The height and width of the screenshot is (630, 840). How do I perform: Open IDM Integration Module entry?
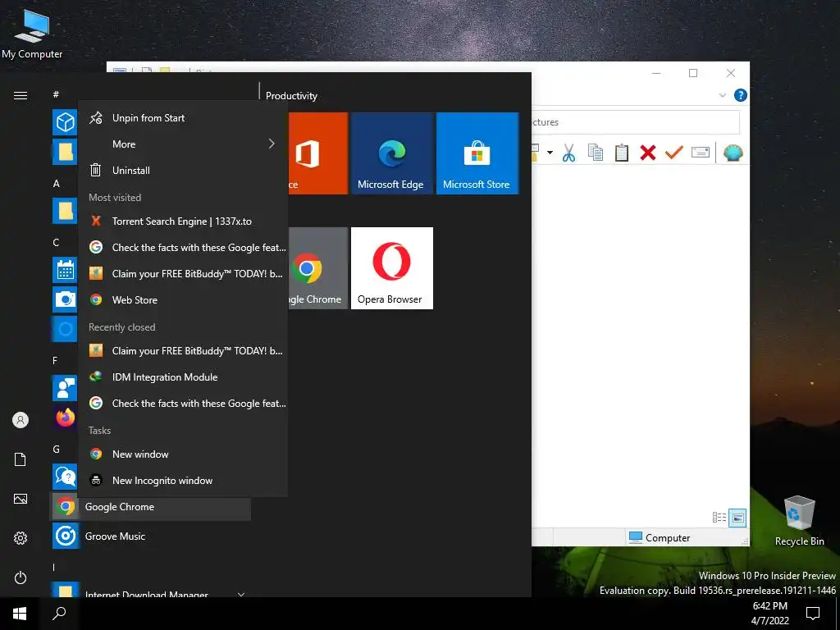point(183,377)
